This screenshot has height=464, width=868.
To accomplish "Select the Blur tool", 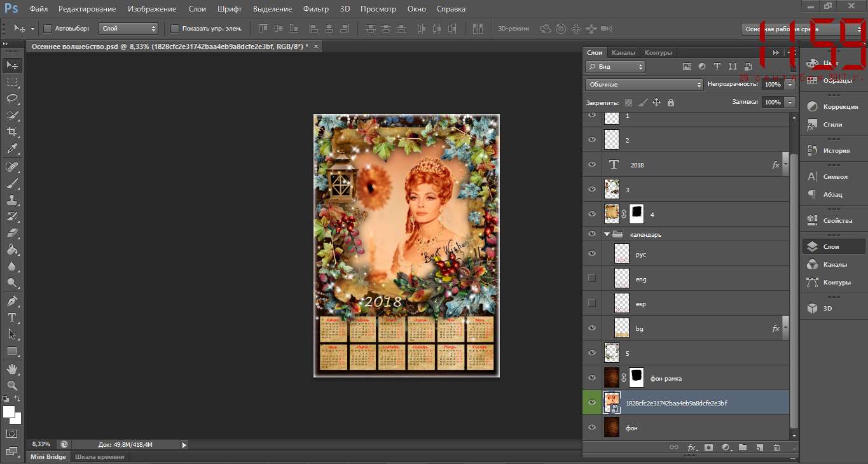I will point(12,267).
